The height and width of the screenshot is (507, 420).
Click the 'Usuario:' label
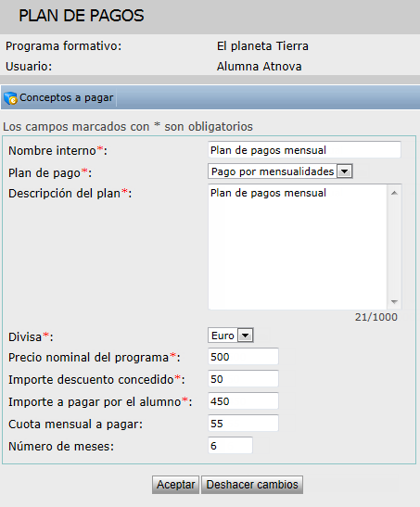[x=29, y=67]
